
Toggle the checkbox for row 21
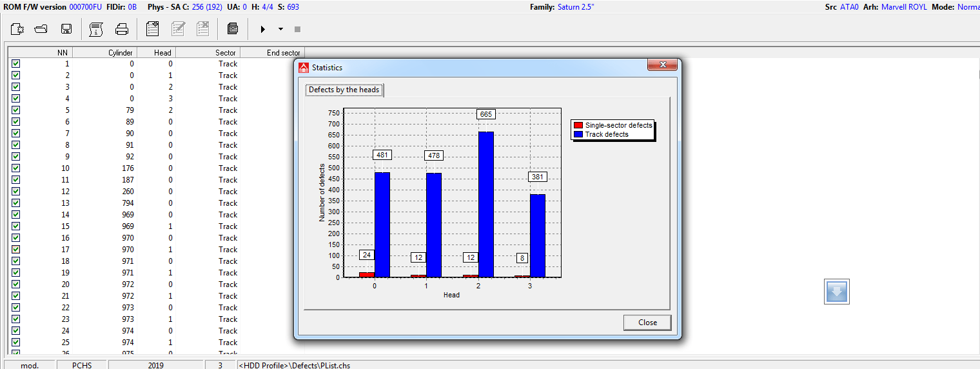[x=16, y=296]
